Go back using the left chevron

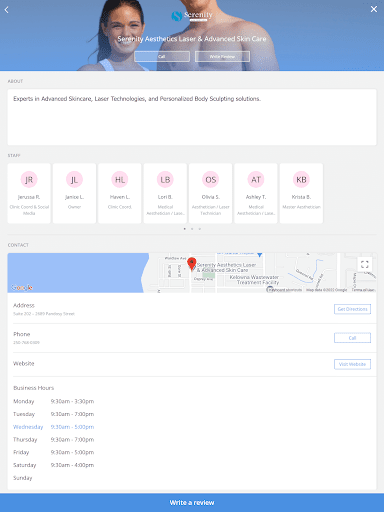coord(7,10)
